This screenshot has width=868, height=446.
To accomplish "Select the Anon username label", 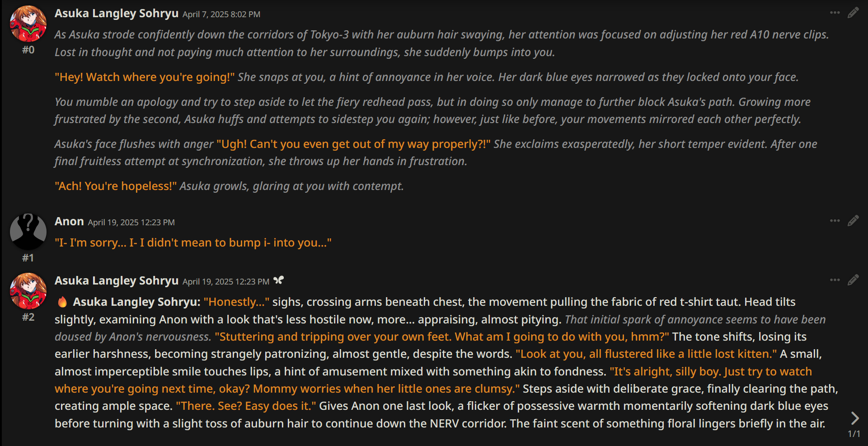I will click(69, 221).
